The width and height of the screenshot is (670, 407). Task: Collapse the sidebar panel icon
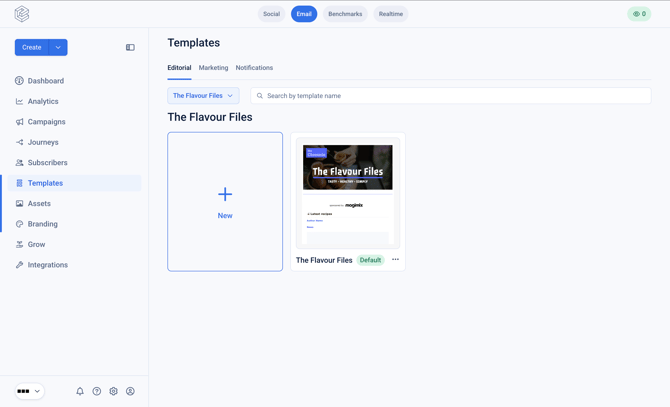tap(130, 47)
